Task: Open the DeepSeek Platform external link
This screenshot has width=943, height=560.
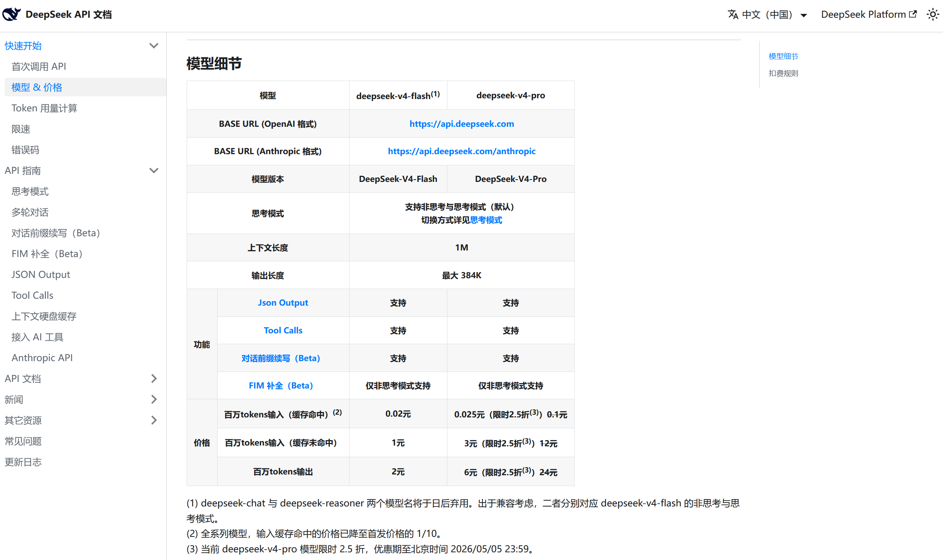Action: [x=869, y=15]
